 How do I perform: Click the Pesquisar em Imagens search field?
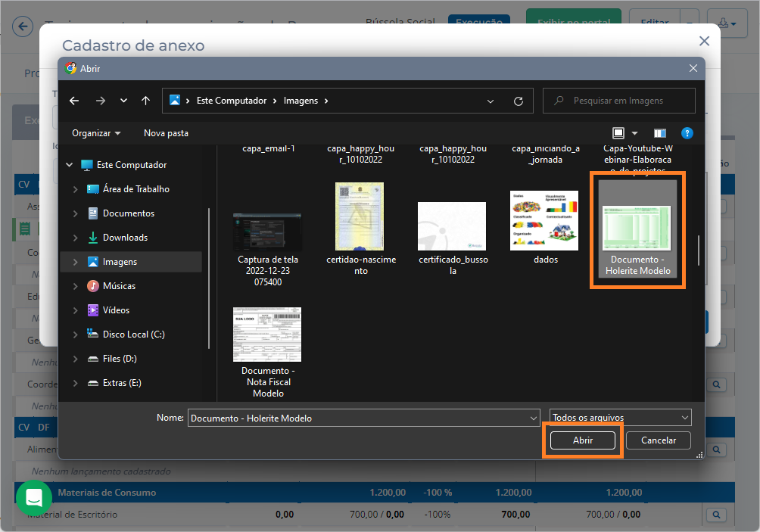tap(619, 101)
